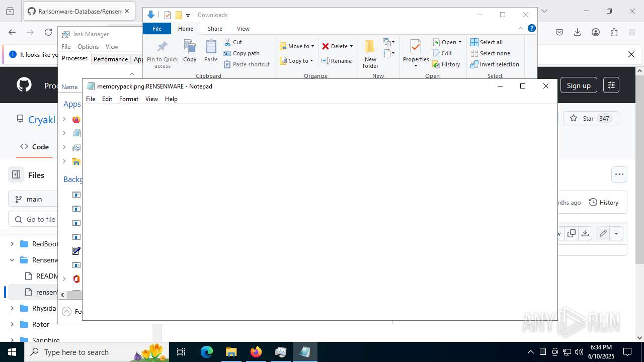Click the Quick Access properties checkmark icon

168,15
